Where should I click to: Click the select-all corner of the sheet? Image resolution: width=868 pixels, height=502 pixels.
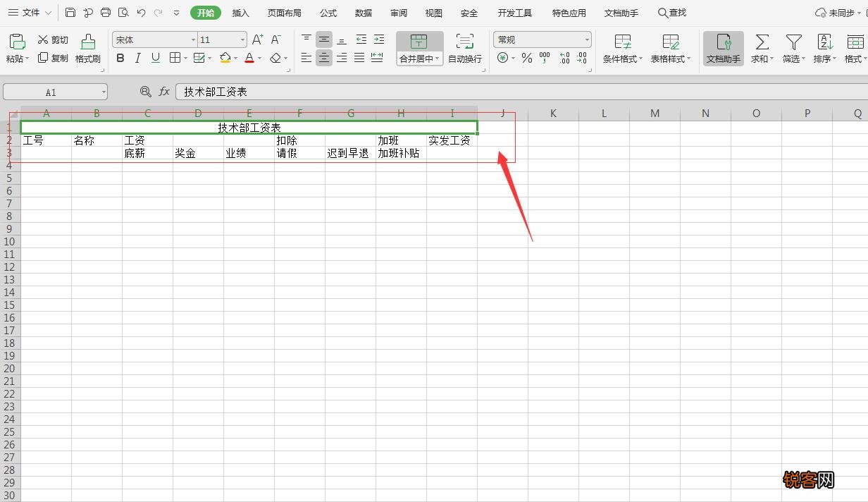[14, 113]
